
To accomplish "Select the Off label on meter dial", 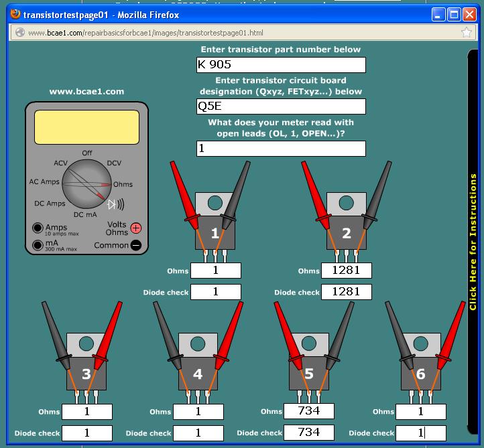I will [x=87, y=153].
